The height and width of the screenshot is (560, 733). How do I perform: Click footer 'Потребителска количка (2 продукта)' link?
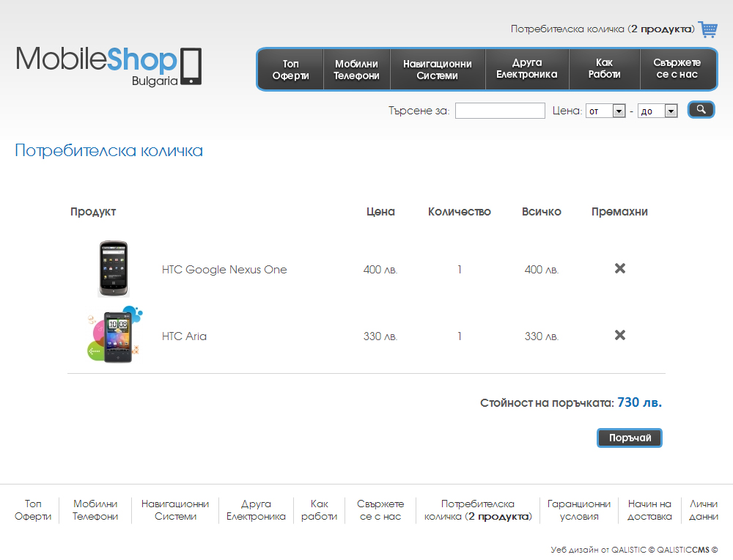(x=478, y=510)
